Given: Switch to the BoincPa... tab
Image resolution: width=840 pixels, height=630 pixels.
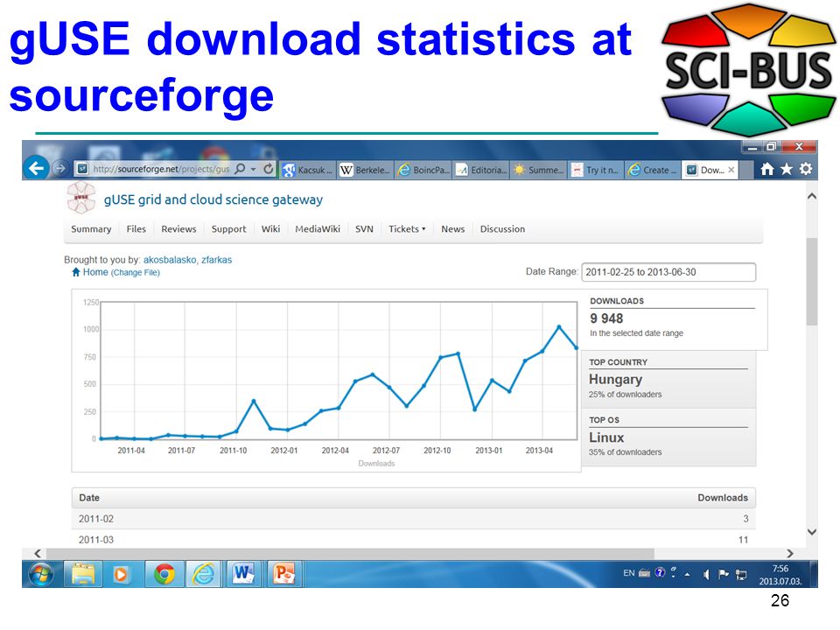Looking at the screenshot, I should pos(423,170).
